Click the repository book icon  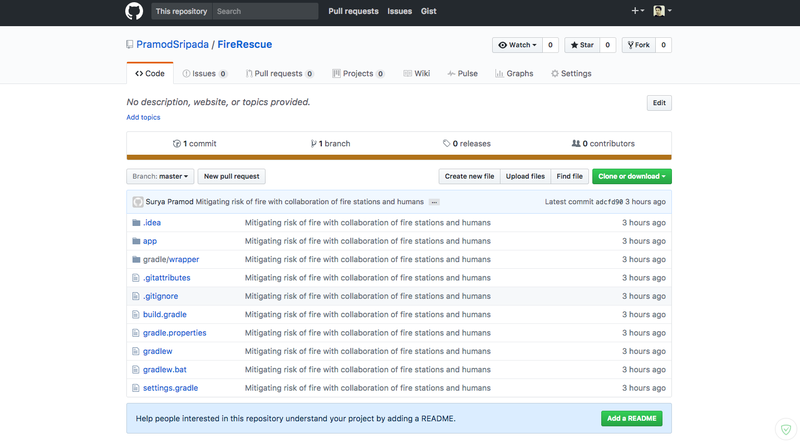tap(130, 45)
